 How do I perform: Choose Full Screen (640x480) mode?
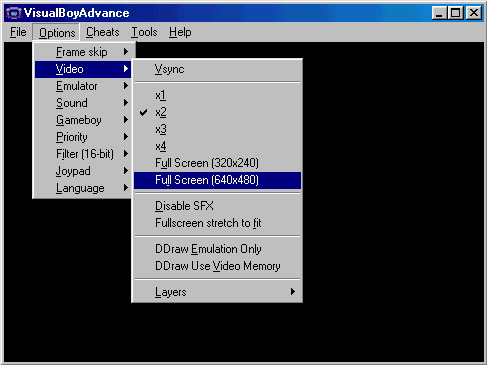click(x=217, y=180)
